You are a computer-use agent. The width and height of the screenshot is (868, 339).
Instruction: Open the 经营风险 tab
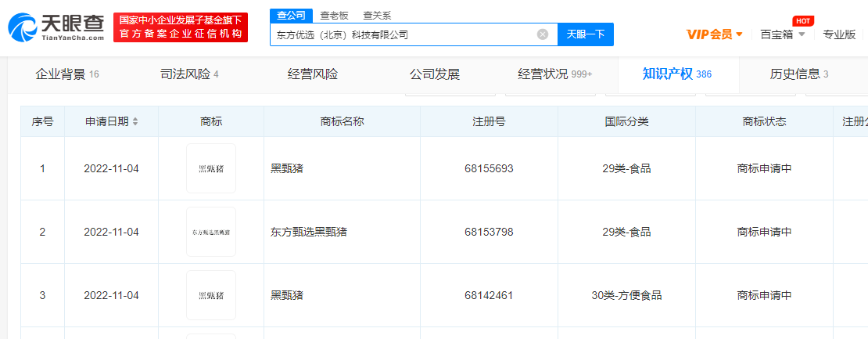coord(313,74)
